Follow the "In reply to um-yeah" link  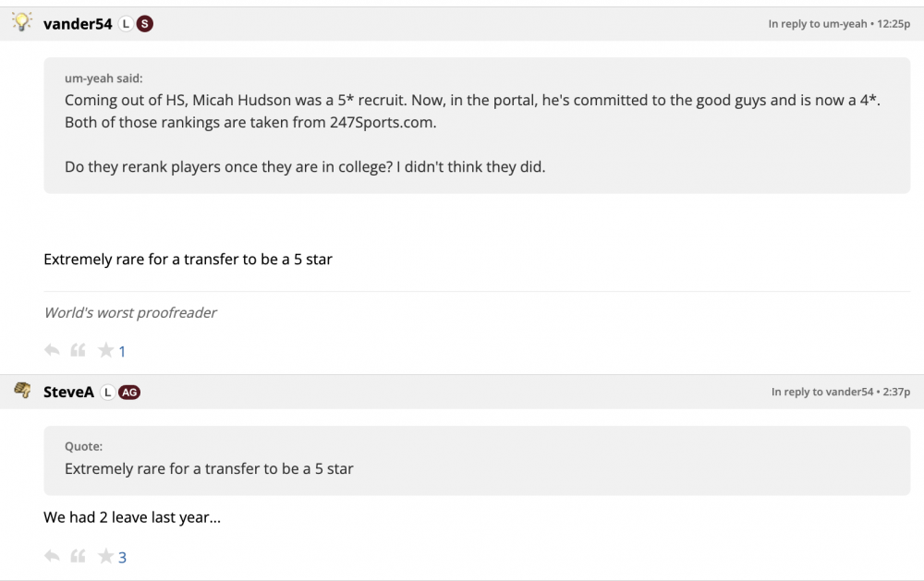(816, 24)
